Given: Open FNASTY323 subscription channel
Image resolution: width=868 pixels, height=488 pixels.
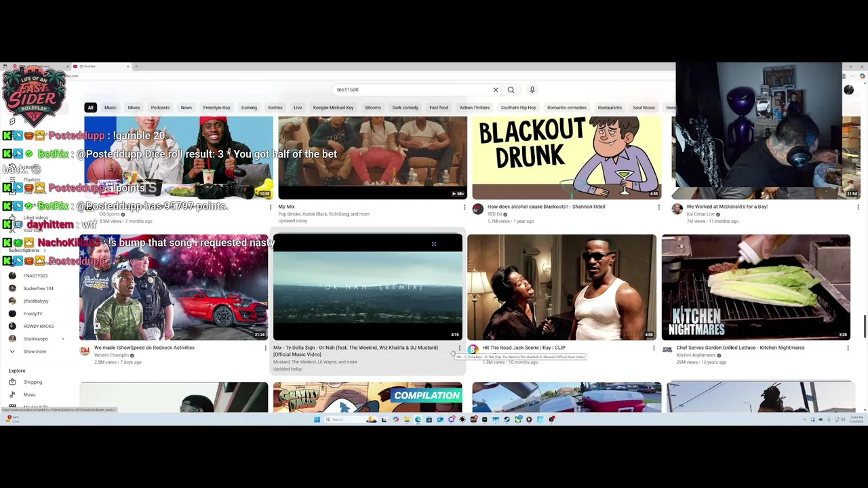Looking at the screenshot, I should [35, 276].
